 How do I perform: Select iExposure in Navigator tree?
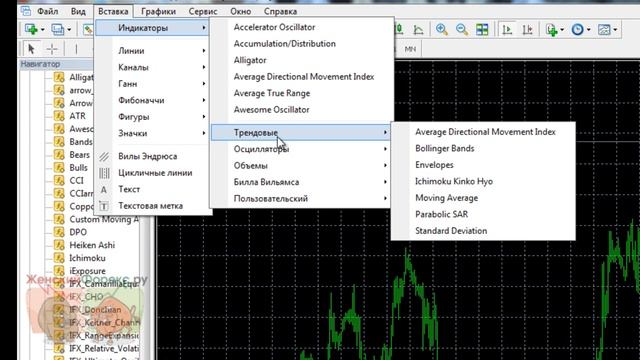pos(87,271)
